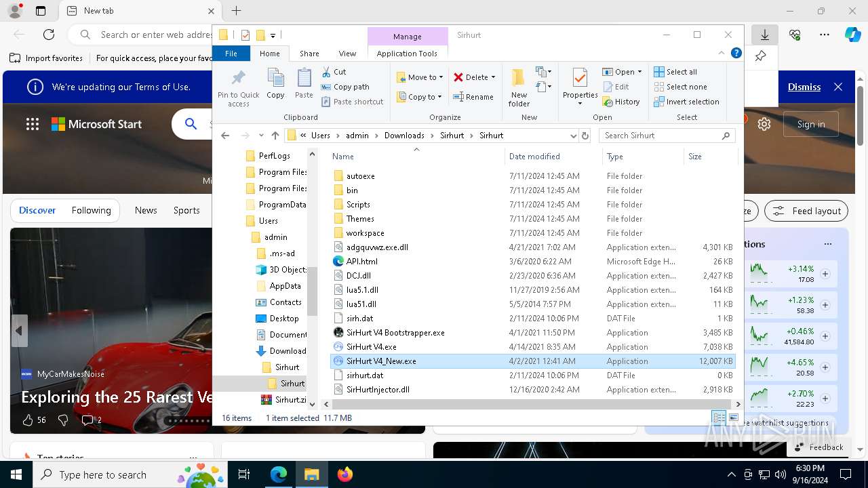Open Properties dropdown arrow
Image resolution: width=868 pixels, height=488 pixels.
pos(580,104)
